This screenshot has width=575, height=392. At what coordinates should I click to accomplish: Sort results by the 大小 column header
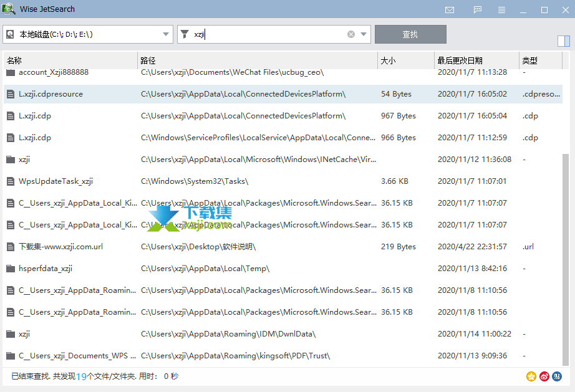point(406,60)
